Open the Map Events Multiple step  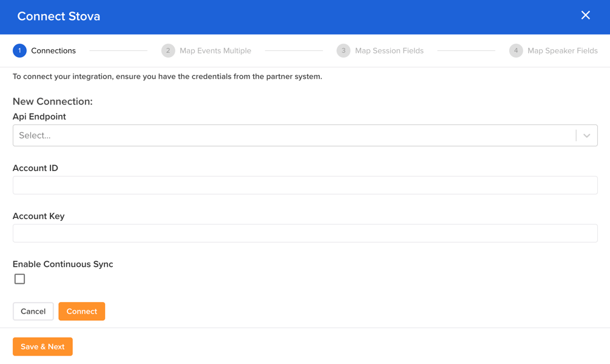coord(215,51)
